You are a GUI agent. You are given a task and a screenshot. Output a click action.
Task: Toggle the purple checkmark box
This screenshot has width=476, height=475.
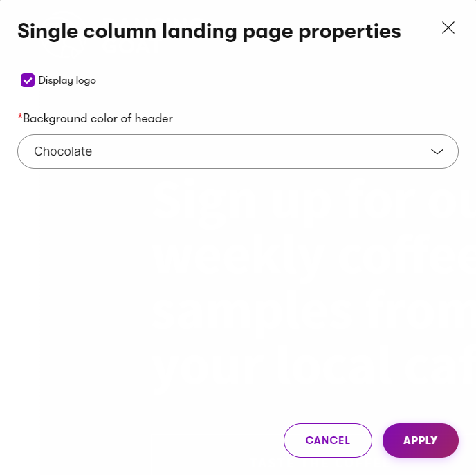28,80
